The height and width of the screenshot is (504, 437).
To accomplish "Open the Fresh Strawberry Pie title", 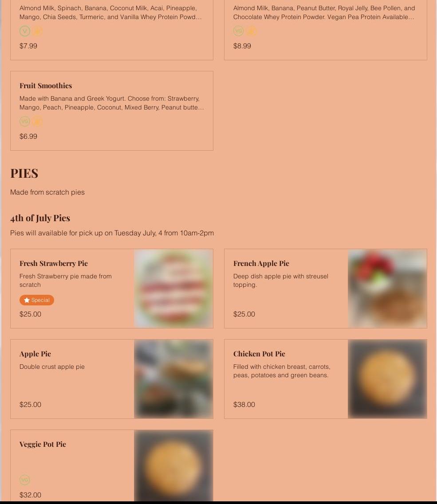I will (54, 263).
